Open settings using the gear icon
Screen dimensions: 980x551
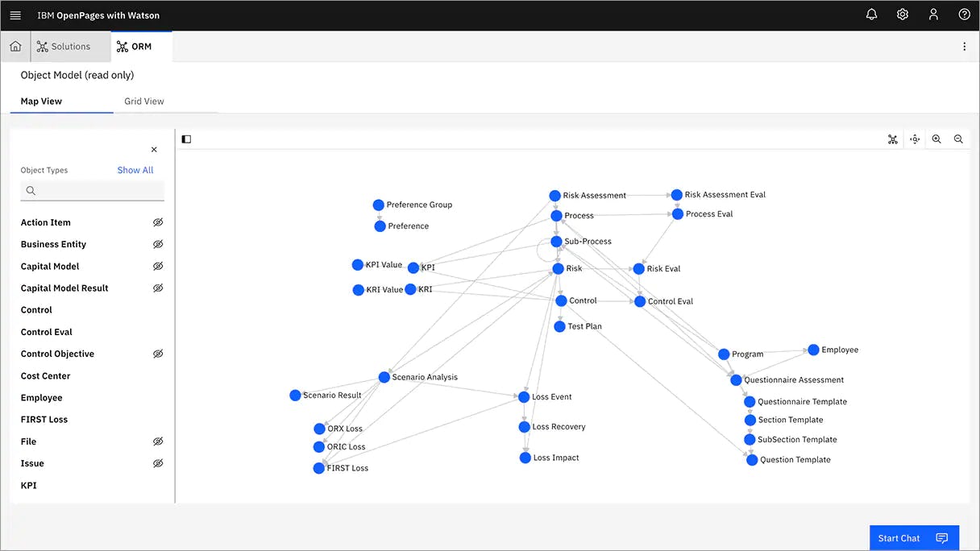click(903, 14)
